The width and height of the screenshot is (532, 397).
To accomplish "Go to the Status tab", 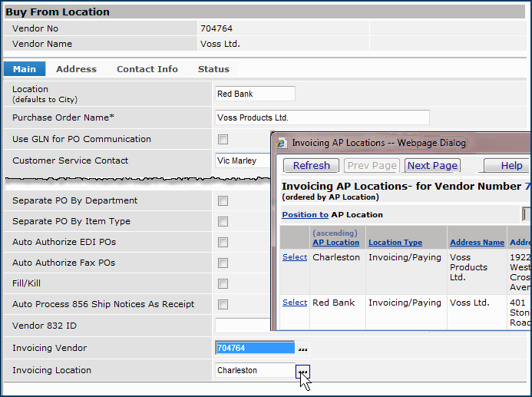I will tap(213, 69).
